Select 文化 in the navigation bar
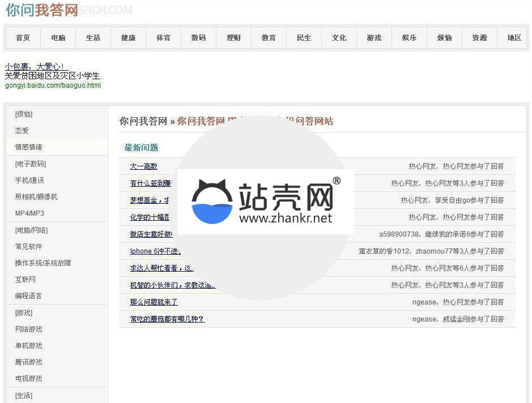This screenshot has width=532, height=403. pyautogui.click(x=339, y=37)
